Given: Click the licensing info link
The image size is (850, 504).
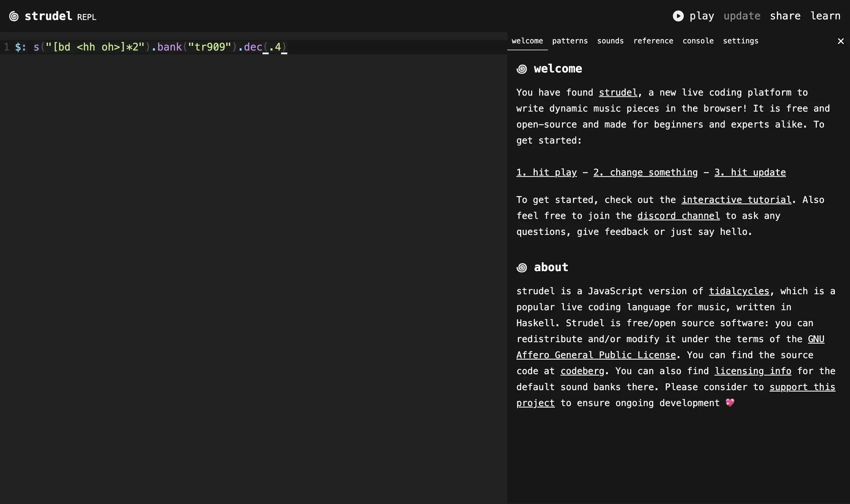Looking at the screenshot, I should [752, 371].
